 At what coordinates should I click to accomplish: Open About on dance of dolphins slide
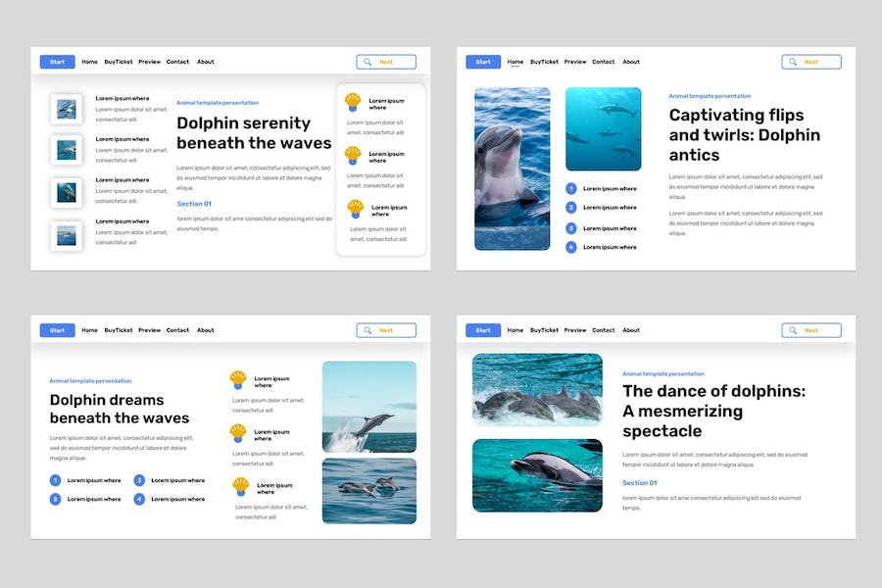(x=631, y=330)
